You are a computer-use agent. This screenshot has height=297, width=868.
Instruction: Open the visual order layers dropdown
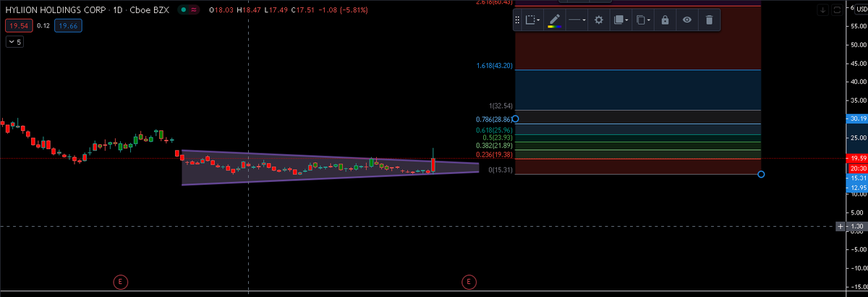click(x=621, y=20)
